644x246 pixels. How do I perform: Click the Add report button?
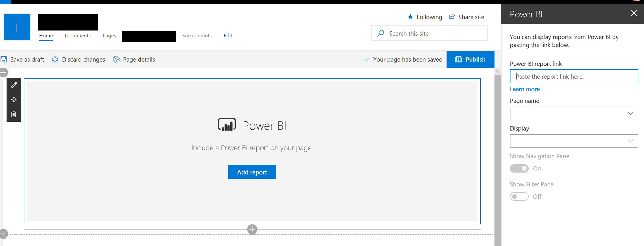pos(252,172)
